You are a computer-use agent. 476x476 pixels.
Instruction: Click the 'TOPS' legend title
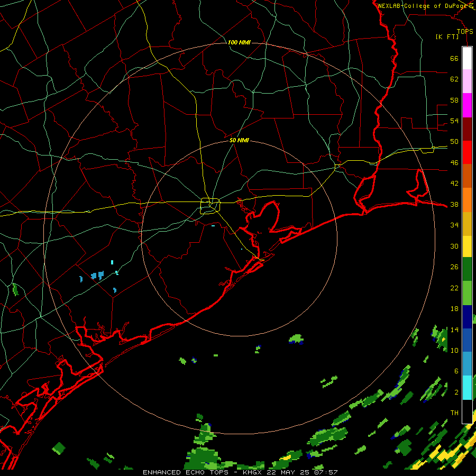click(465, 31)
